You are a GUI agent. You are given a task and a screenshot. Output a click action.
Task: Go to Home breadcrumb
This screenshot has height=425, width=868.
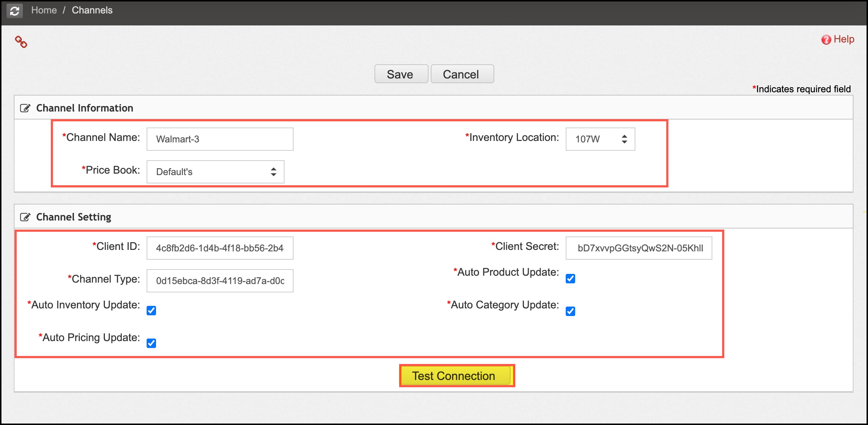(x=44, y=10)
